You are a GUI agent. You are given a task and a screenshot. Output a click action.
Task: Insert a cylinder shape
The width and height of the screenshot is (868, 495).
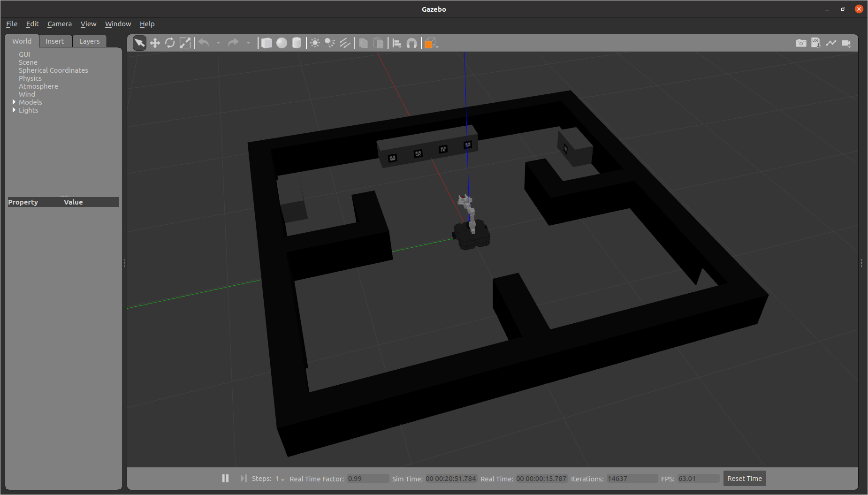tap(297, 43)
